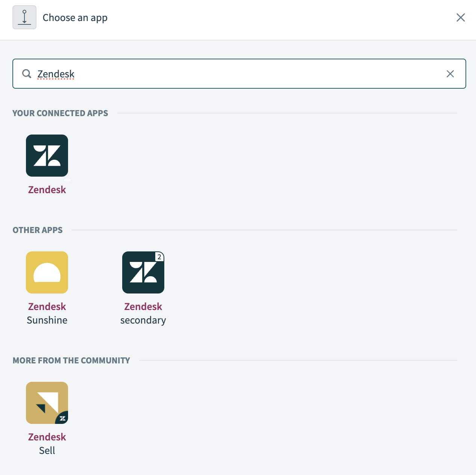The image size is (476, 475).
Task: Select the Zendesk Sell community app
Action: tap(47, 402)
